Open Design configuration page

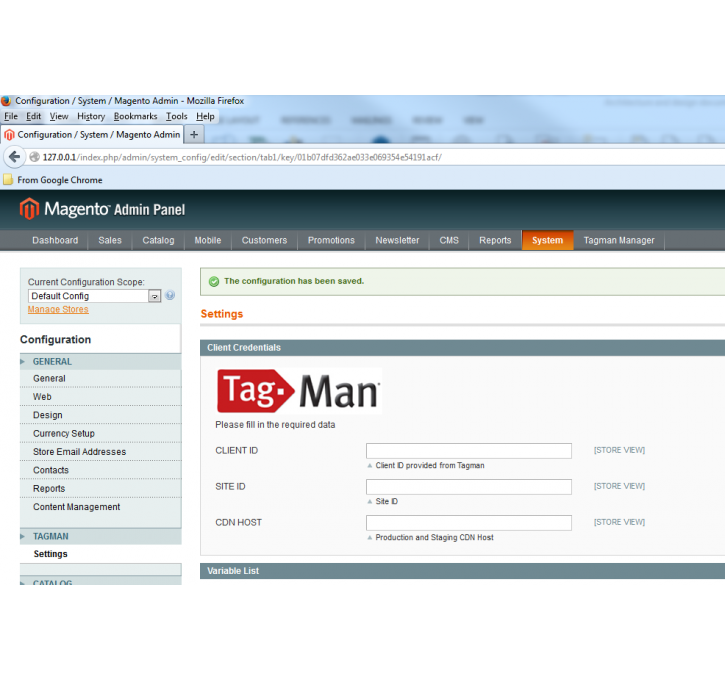pos(100,415)
